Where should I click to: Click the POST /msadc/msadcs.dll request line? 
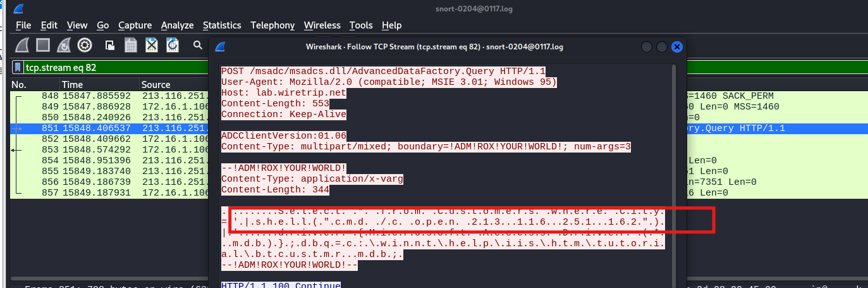(383, 72)
